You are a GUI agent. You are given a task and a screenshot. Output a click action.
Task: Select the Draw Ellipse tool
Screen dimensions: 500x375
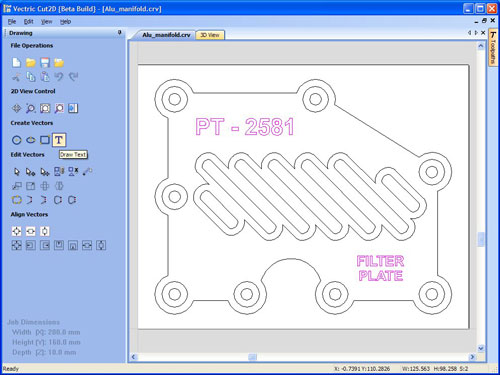[31, 140]
